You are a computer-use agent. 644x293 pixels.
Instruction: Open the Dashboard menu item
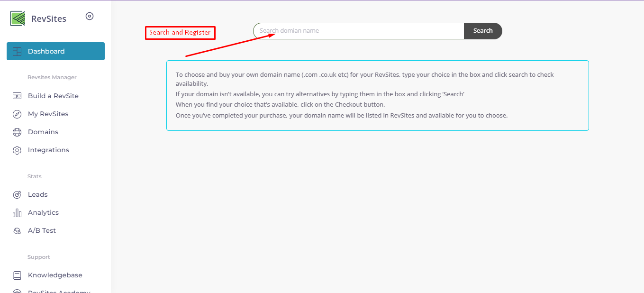pos(46,51)
